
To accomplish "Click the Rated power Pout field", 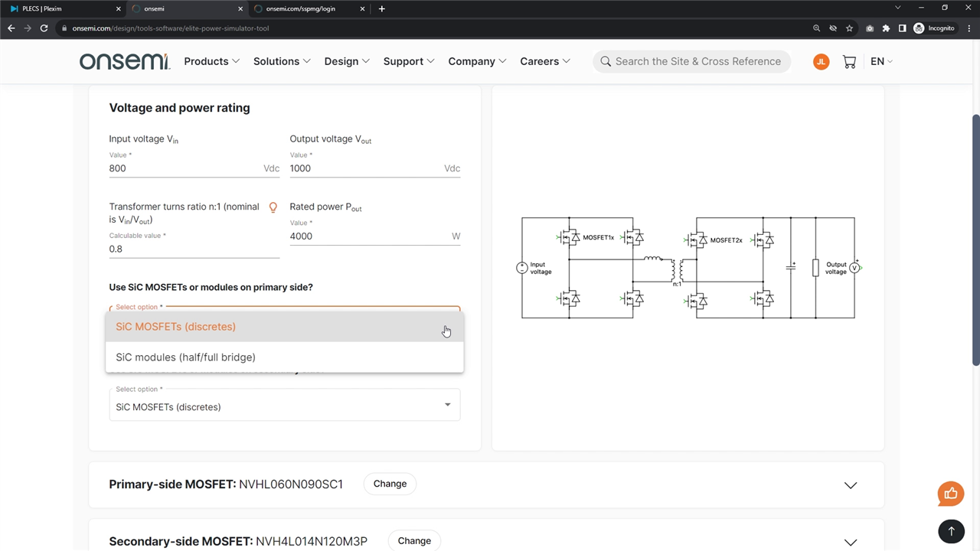I will 375,236.
